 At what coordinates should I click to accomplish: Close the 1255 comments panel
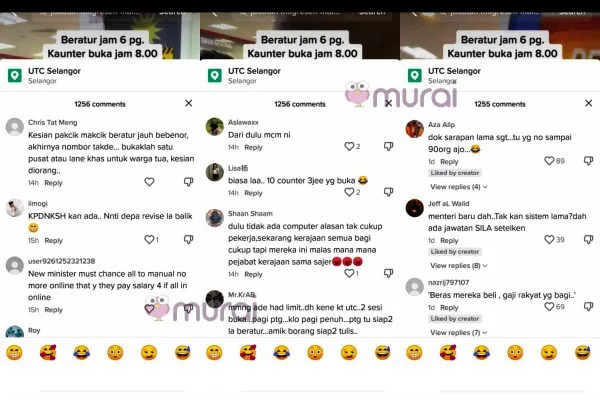pos(589,103)
